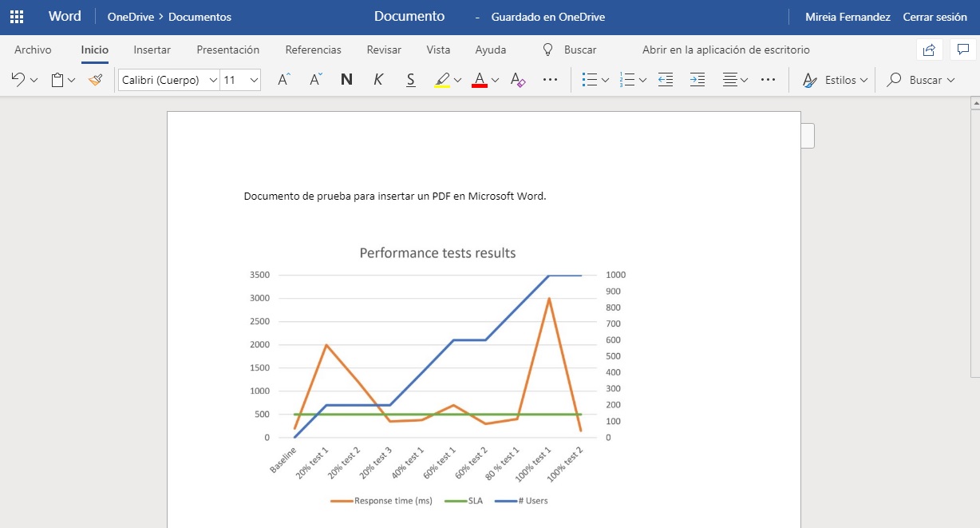Select the Format Painter brush icon
The image size is (980, 528).
pos(95,79)
